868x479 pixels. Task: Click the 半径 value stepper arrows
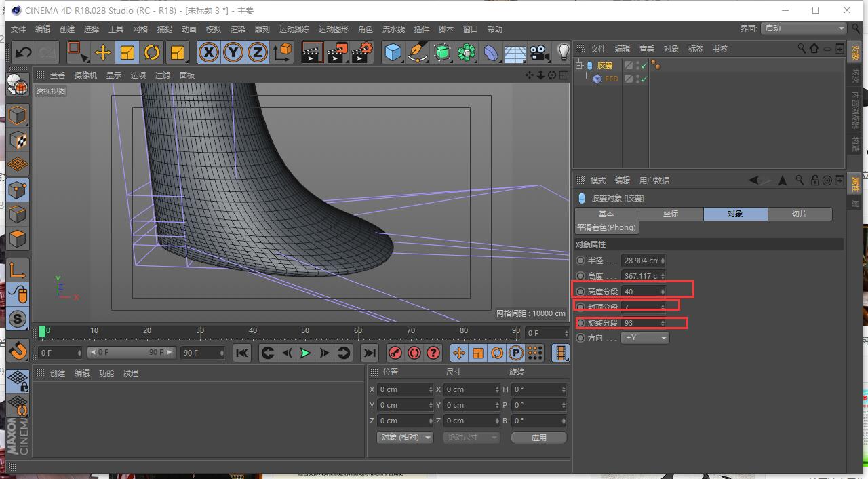point(663,261)
